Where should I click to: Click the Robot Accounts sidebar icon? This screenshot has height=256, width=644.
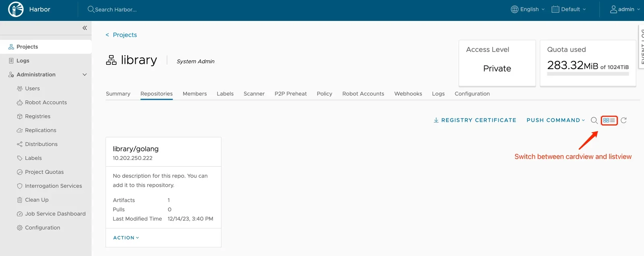[x=20, y=103]
